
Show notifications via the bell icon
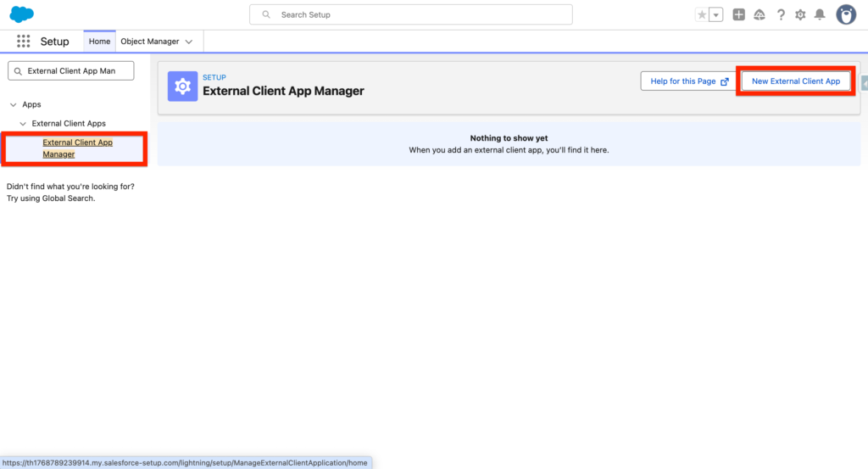point(820,14)
